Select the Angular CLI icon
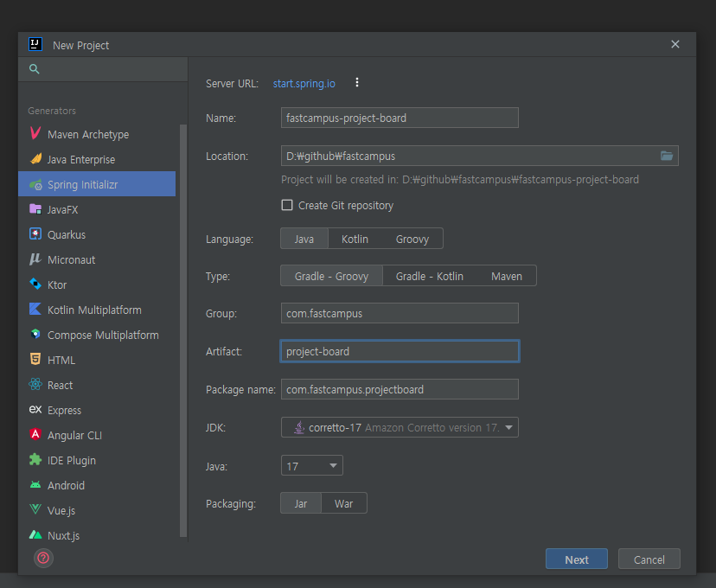 pos(35,434)
